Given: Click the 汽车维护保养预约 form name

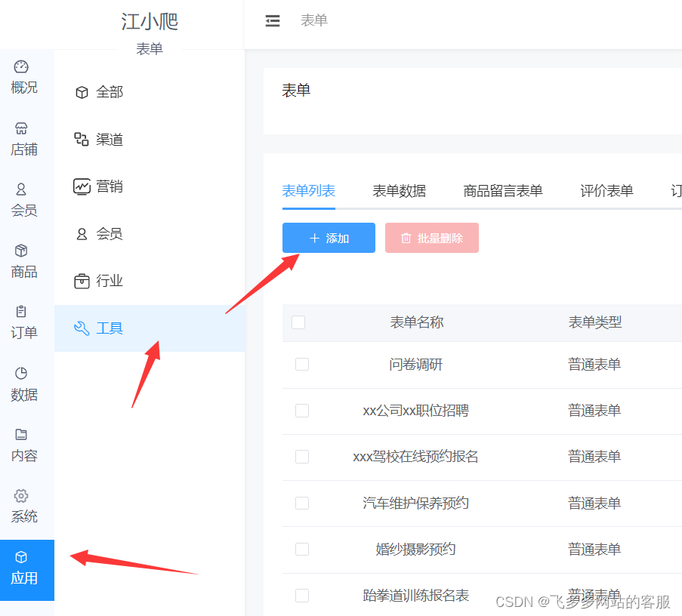Looking at the screenshot, I should [x=416, y=503].
